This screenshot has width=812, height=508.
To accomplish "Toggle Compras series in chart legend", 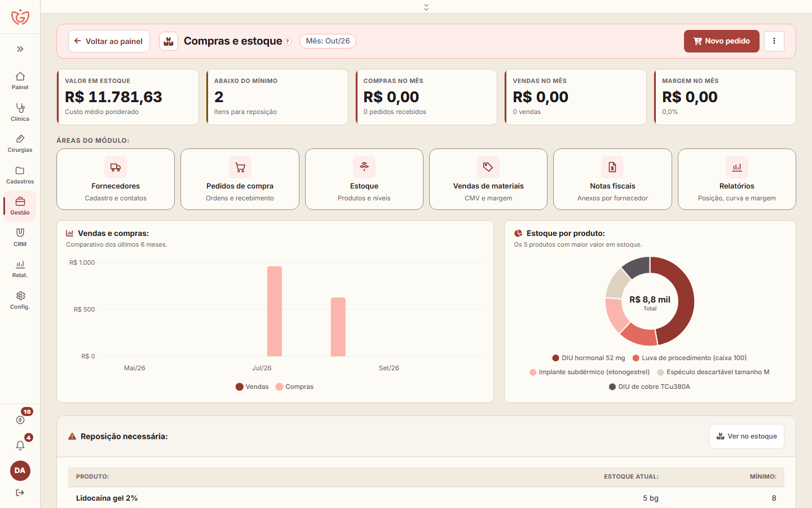I will (294, 387).
